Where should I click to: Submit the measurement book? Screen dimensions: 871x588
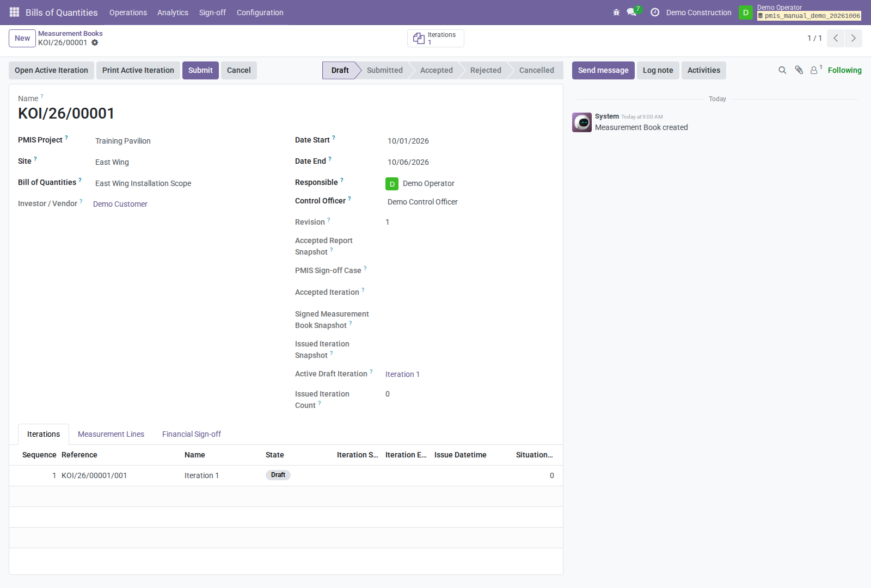click(x=200, y=70)
